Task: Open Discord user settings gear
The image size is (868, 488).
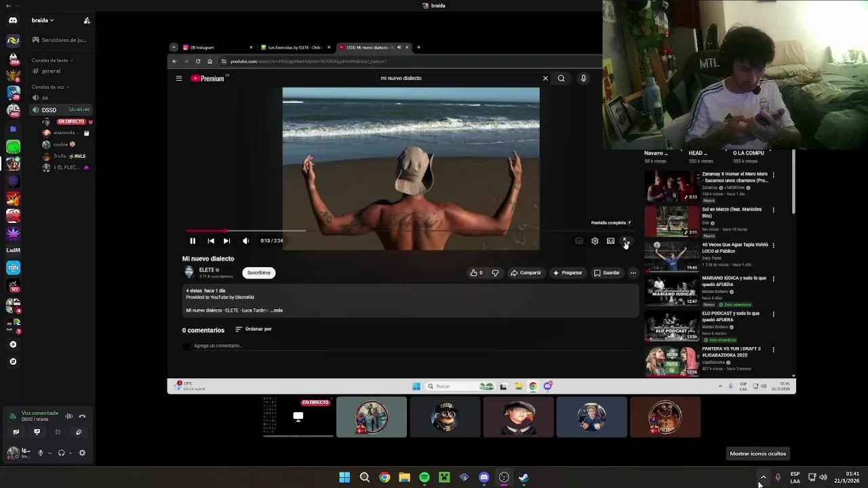Action: (x=82, y=453)
